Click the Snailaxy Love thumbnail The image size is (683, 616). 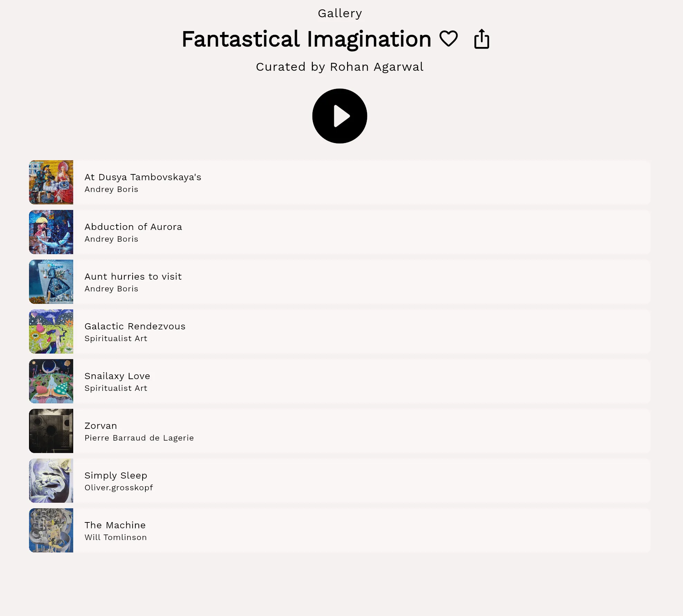[x=51, y=382]
